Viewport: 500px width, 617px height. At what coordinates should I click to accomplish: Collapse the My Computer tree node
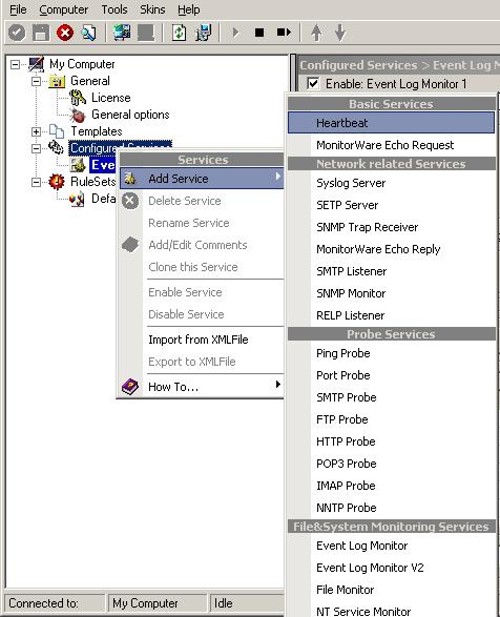[15, 64]
